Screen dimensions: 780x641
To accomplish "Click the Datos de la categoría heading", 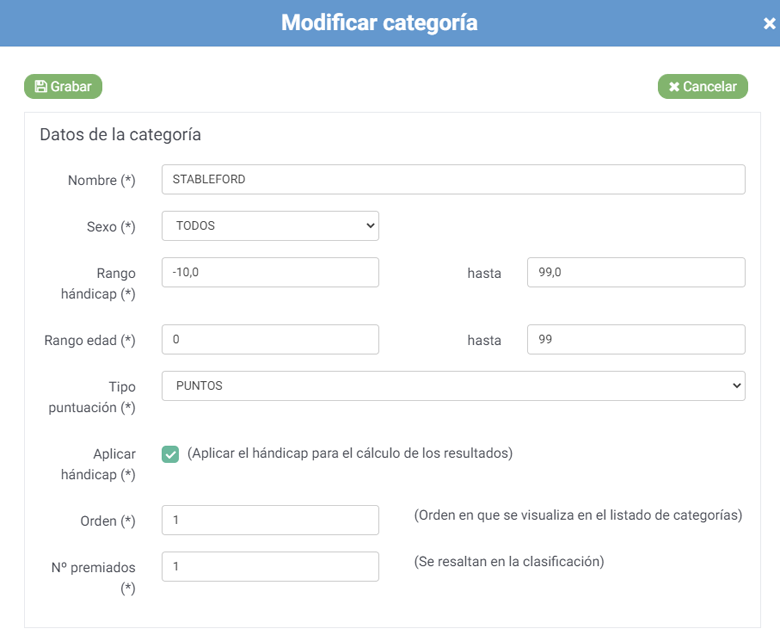I will pos(120,135).
